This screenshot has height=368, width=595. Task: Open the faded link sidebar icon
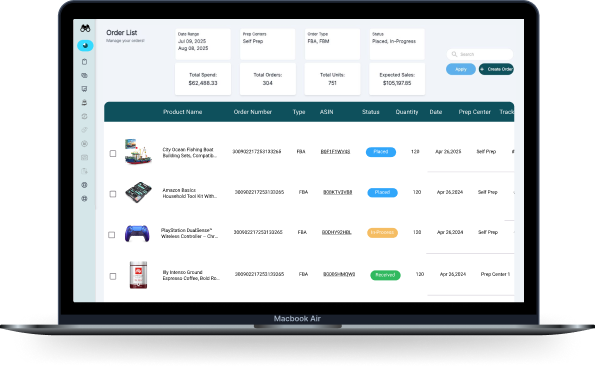point(85,130)
